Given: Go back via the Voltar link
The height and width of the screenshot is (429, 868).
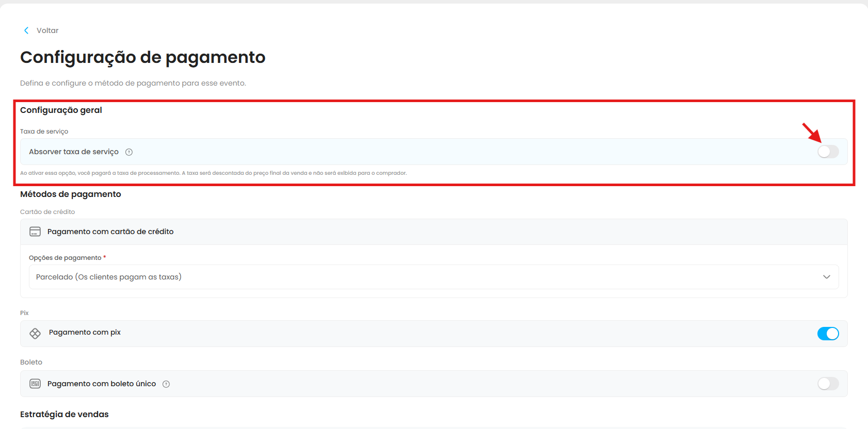Looking at the screenshot, I should [47, 30].
